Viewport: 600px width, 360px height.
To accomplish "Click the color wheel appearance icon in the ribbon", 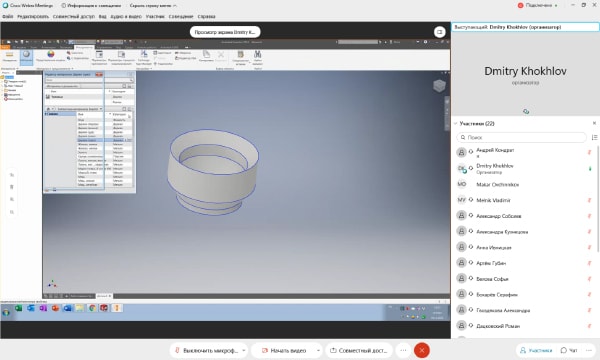I will (51, 54).
